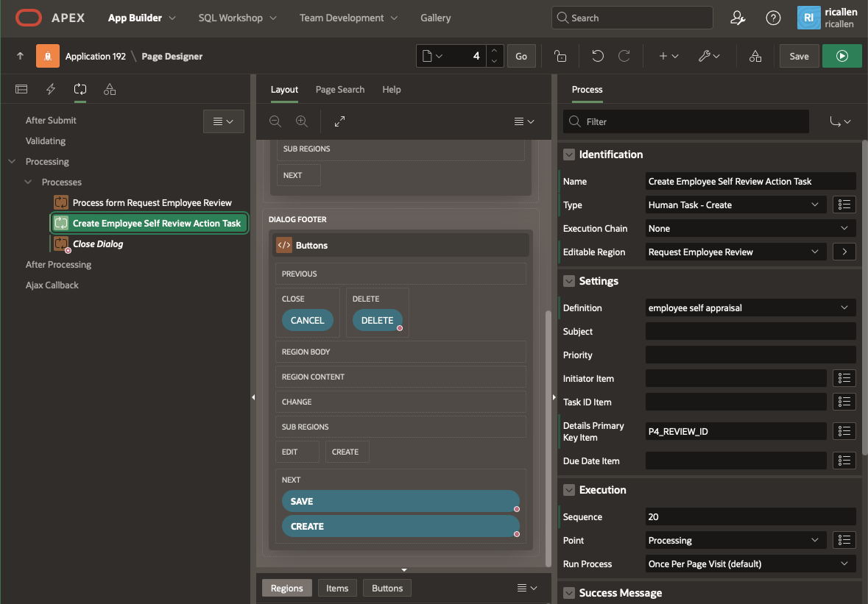The height and width of the screenshot is (604, 868).
Task: Collapse the Processing tree node
Action: click(x=12, y=162)
